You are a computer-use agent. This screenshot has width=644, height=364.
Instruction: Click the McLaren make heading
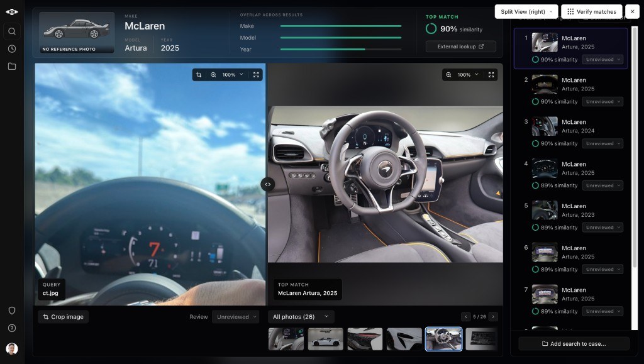[x=145, y=26]
